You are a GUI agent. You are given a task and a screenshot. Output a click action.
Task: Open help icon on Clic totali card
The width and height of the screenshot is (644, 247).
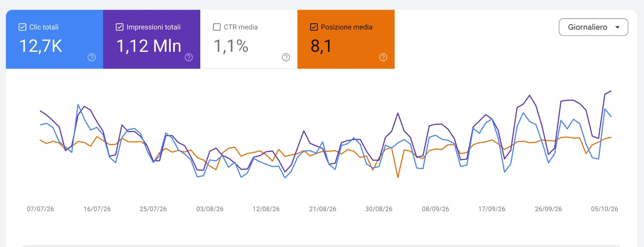pyautogui.click(x=92, y=57)
